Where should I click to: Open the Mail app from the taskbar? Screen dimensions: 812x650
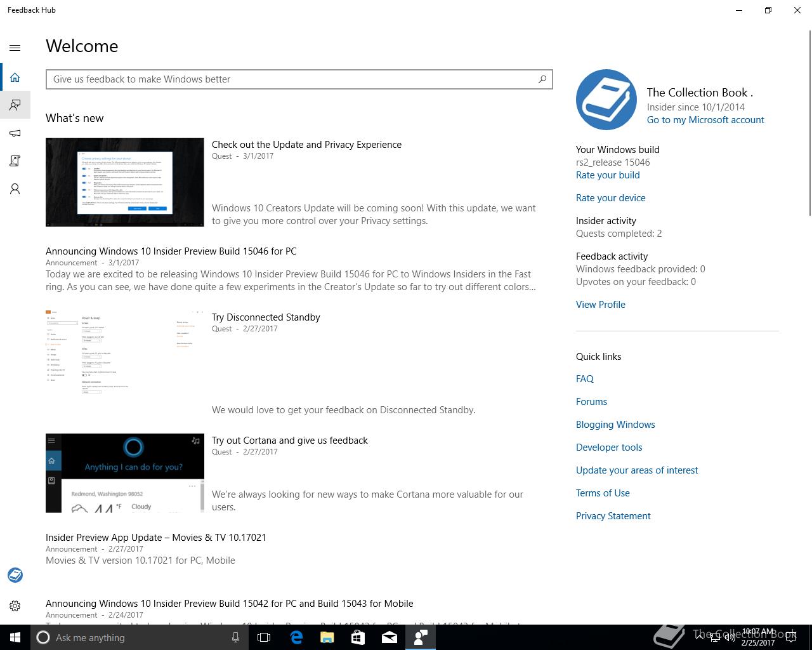[x=390, y=637]
